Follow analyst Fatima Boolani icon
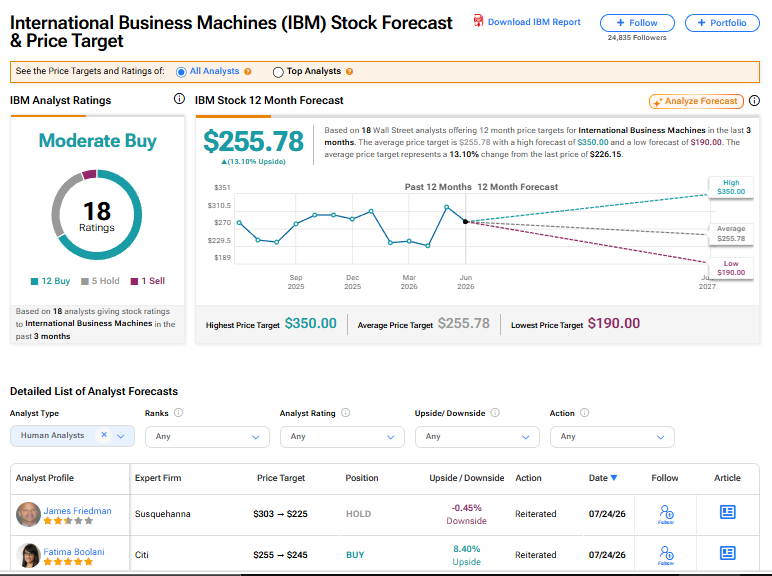 pyautogui.click(x=666, y=555)
